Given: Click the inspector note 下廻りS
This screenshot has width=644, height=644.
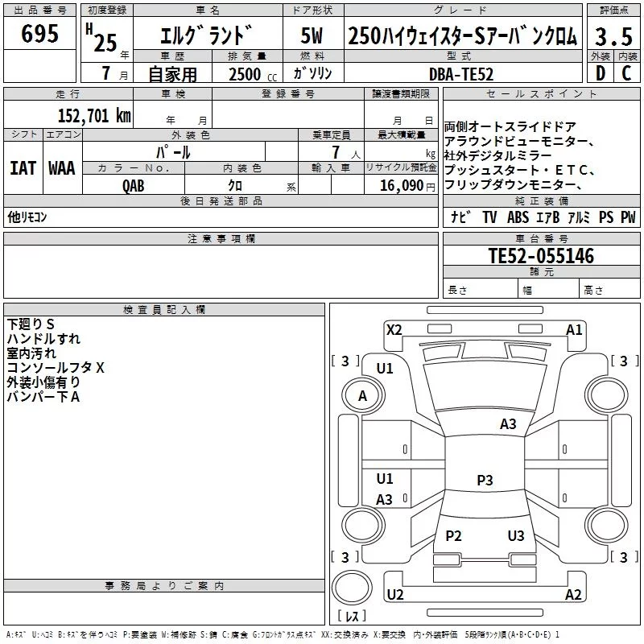Looking at the screenshot, I should click(x=31, y=324).
